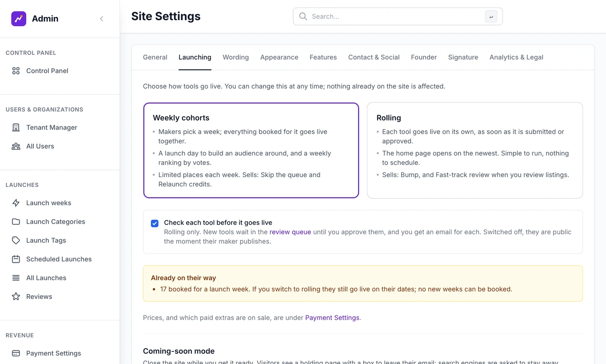Click the Coming-soon mode section heading
The width and height of the screenshot is (606, 364).
tap(179, 351)
